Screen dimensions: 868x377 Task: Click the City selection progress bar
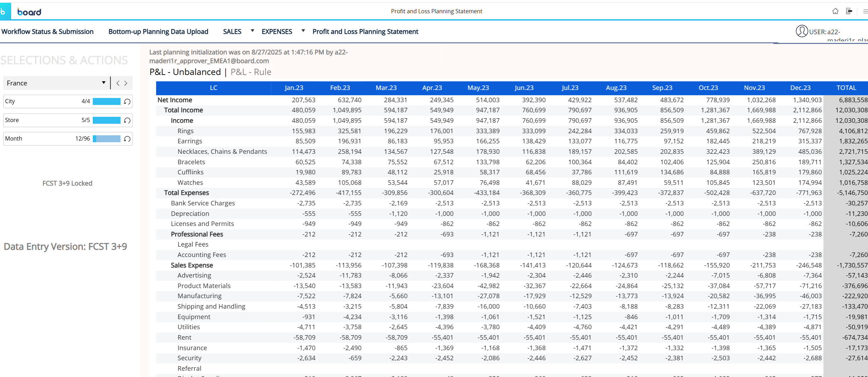point(106,101)
